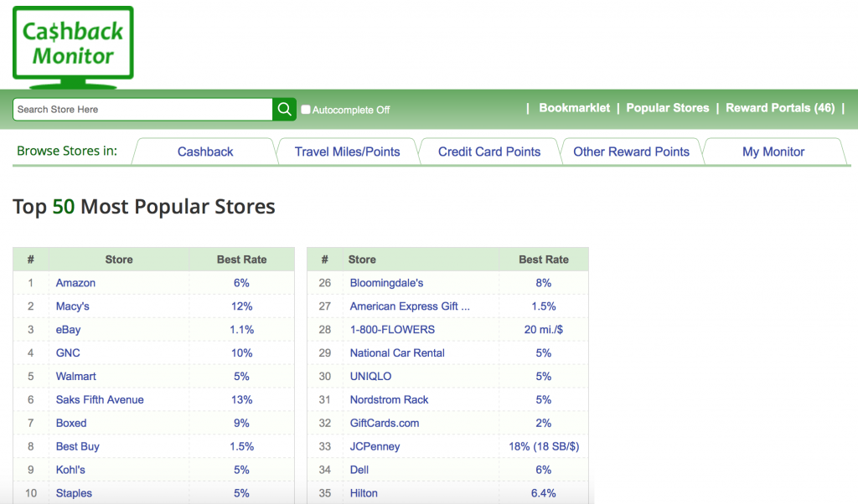Click JCPenney's 18% (18 SB/$) rate

(x=544, y=446)
